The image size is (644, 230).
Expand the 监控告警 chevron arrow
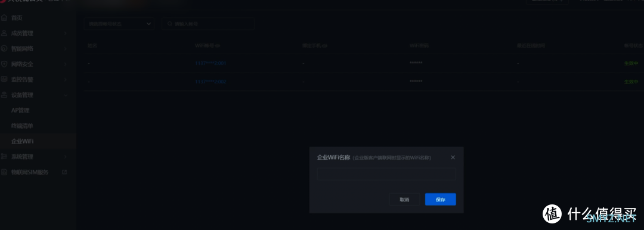point(66,80)
